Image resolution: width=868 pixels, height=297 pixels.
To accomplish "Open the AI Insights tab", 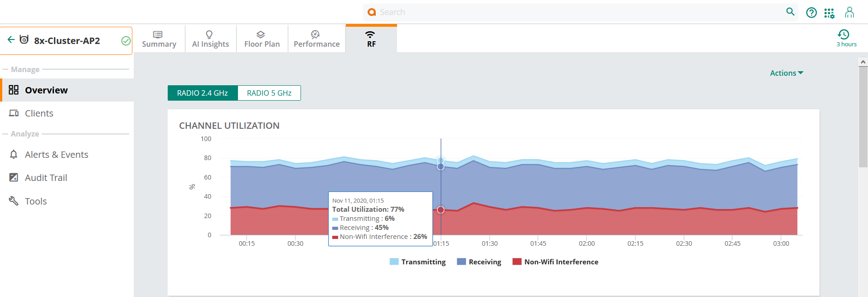I will pos(210,39).
